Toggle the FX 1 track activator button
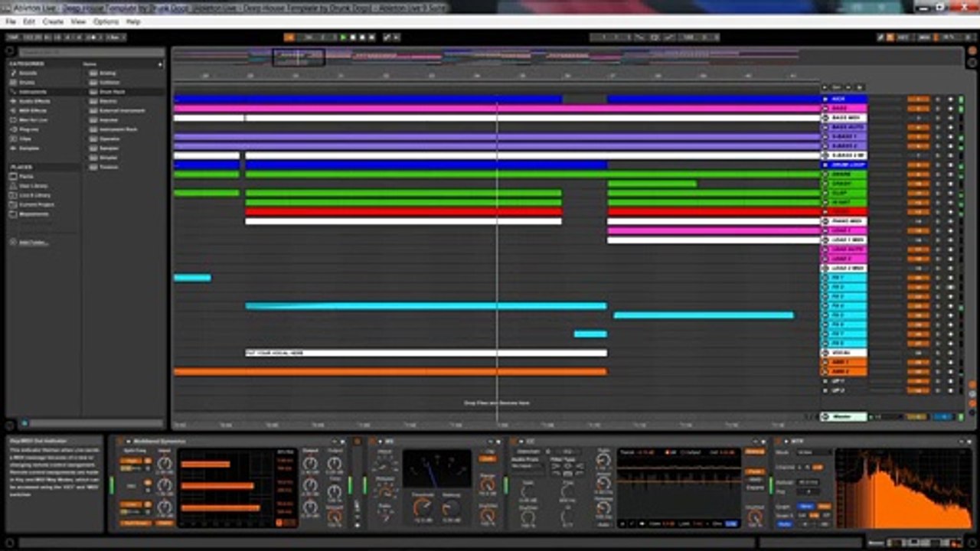980x551 pixels. [x=918, y=278]
